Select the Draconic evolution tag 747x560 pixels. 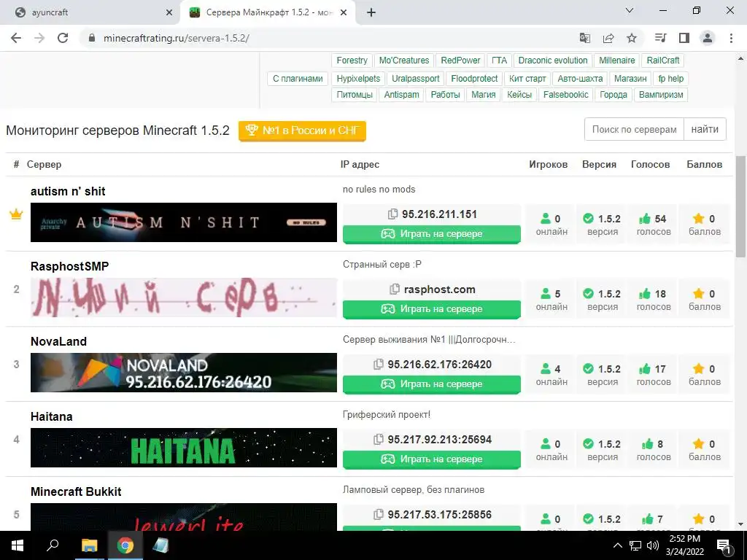[553, 61]
